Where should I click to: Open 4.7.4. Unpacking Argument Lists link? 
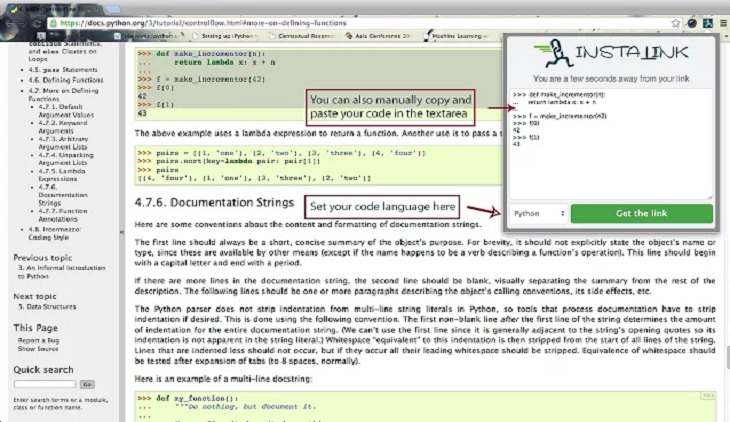tap(66, 159)
